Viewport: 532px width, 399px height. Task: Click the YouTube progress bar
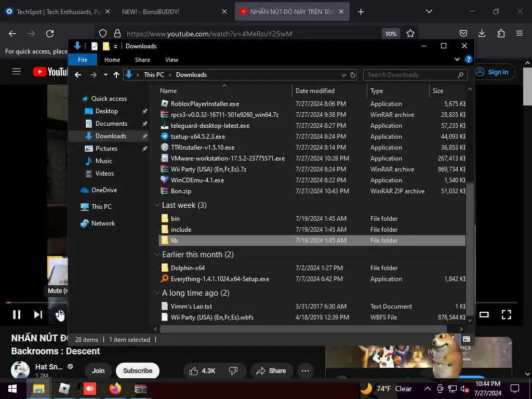coord(261,302)
